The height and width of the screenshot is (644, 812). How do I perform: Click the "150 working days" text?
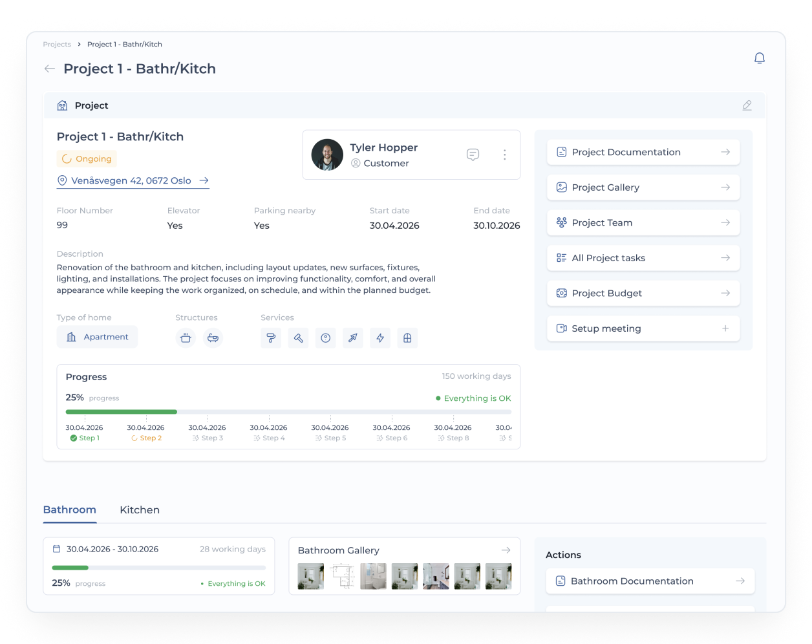coord(476,376)
